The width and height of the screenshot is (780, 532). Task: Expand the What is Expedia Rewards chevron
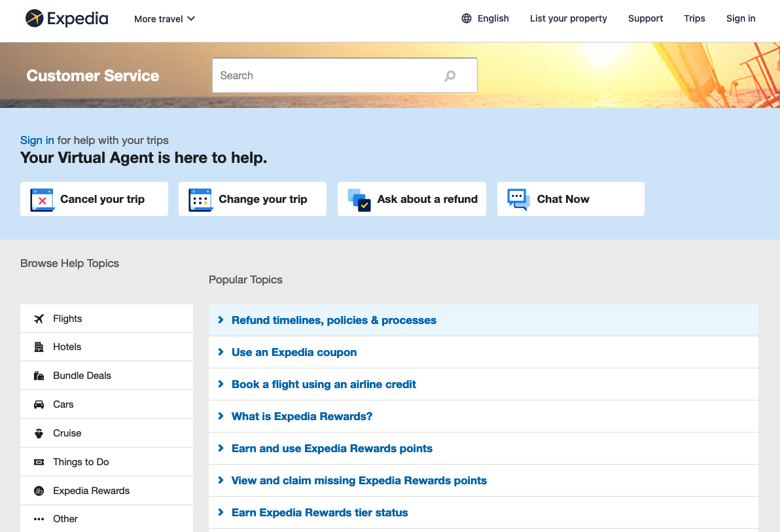pyautogui.click(x=221, y=416)
